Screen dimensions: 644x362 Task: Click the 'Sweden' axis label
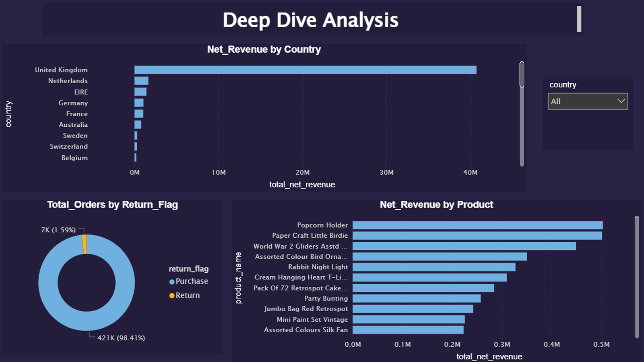click(x=75, y=136)
